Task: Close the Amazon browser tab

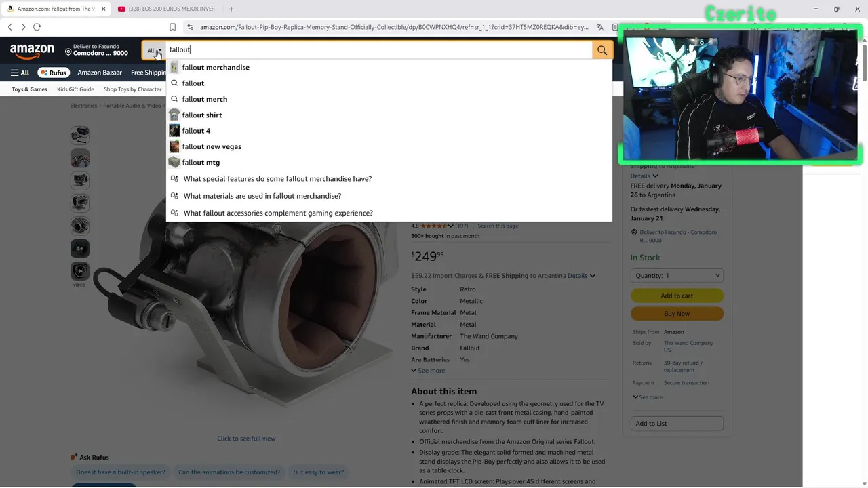Action: tap(104, 9)
